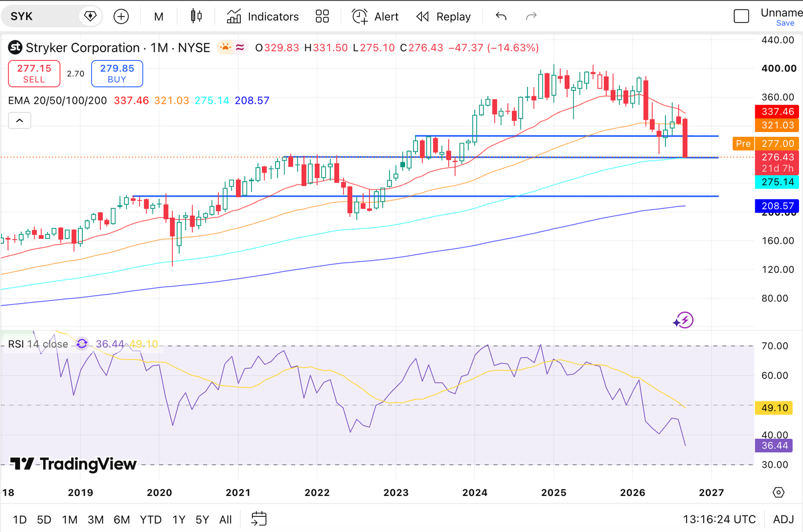Click the red 337.46 EMA price label

(777, 111)
